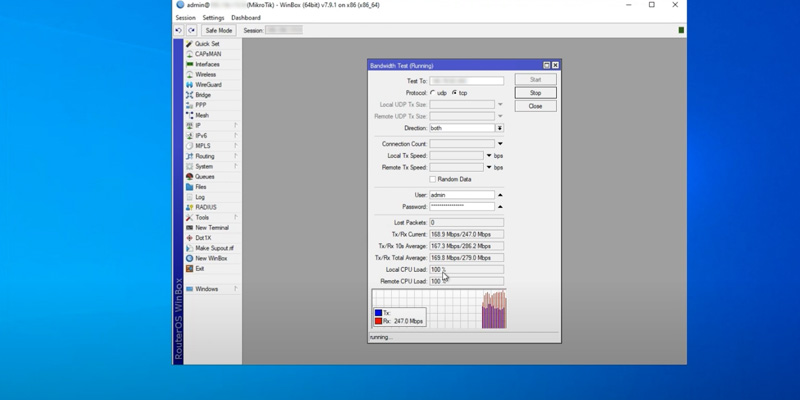
Task: Open the Dot1X menu icon
Action: point(189,238)
